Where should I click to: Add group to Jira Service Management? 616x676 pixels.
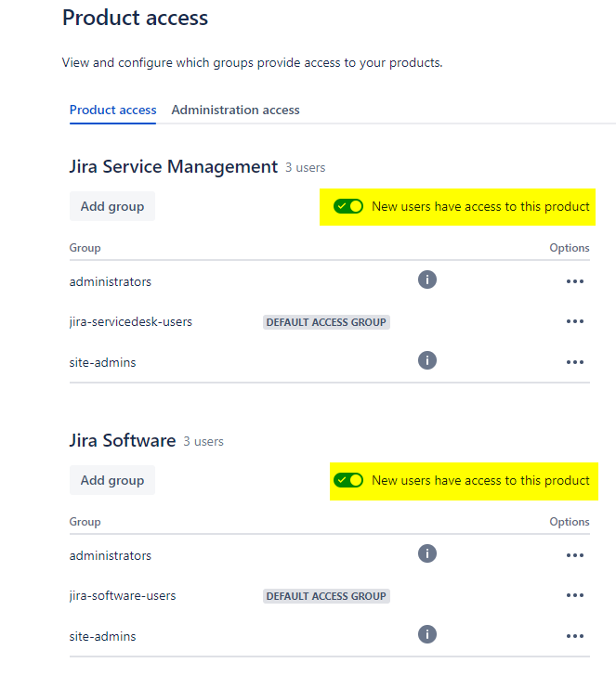point(112,206)
